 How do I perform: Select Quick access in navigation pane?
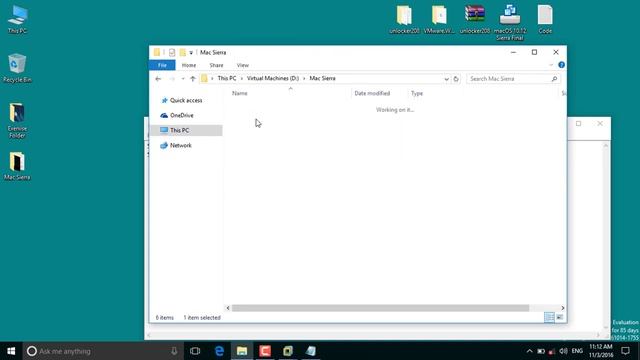[x=186, y=100]
